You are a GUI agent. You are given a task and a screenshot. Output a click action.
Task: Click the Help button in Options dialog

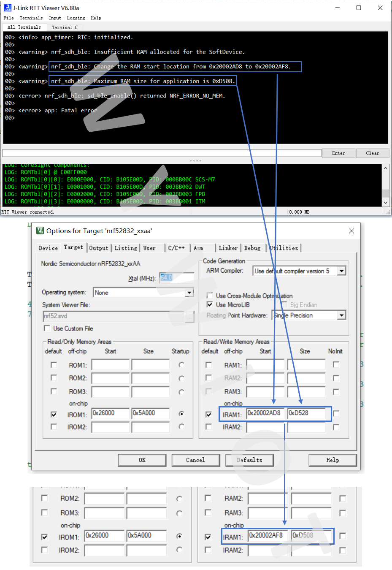pos(333,460)
